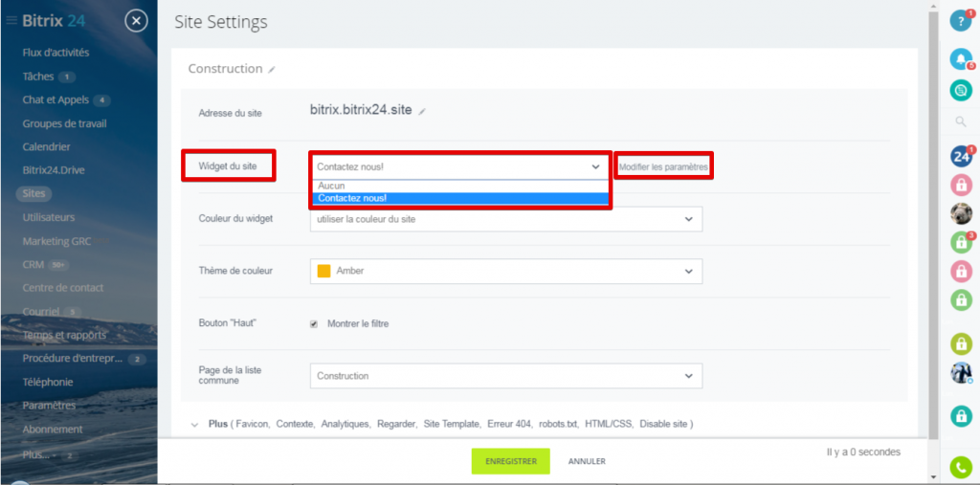Close the Site Settings slider panel
The image size is (980, 485).
coord(136,21)
